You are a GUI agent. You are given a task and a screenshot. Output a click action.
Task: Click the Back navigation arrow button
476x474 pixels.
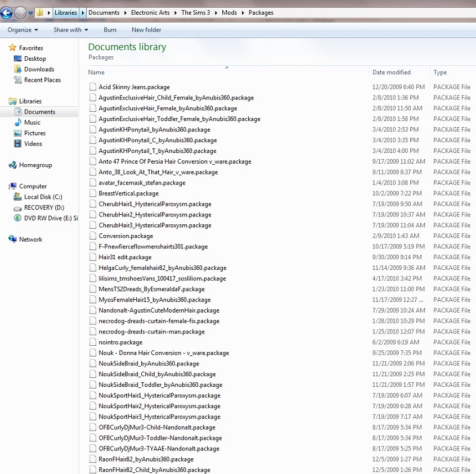6,13
